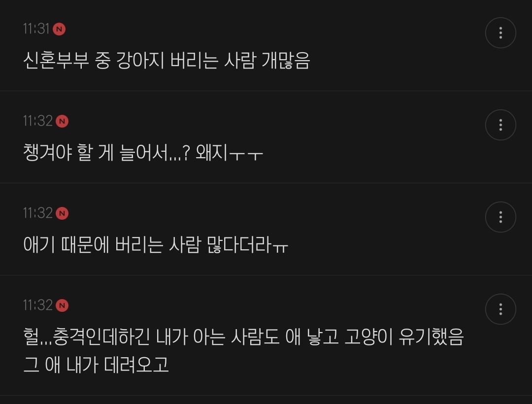Screen dimensions: 532x404
Task: Click the 11:31 timestamp
Action: (x=36, y=29)
